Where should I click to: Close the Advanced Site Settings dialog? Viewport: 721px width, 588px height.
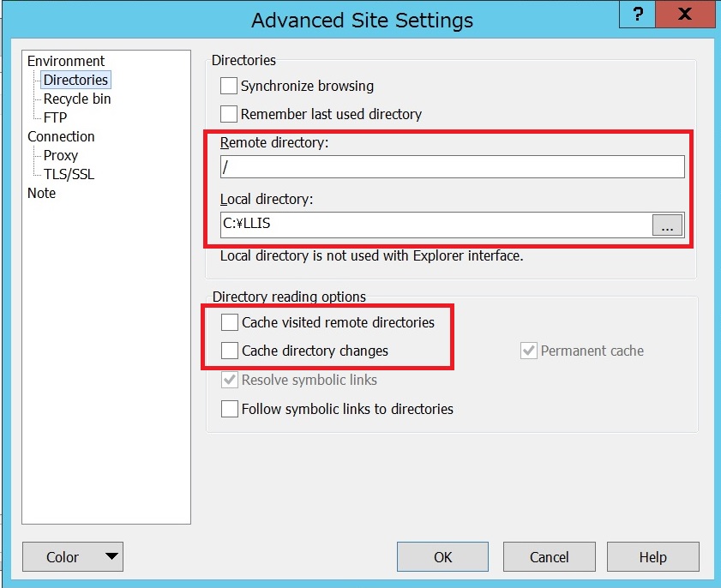[x=685, y=15]
